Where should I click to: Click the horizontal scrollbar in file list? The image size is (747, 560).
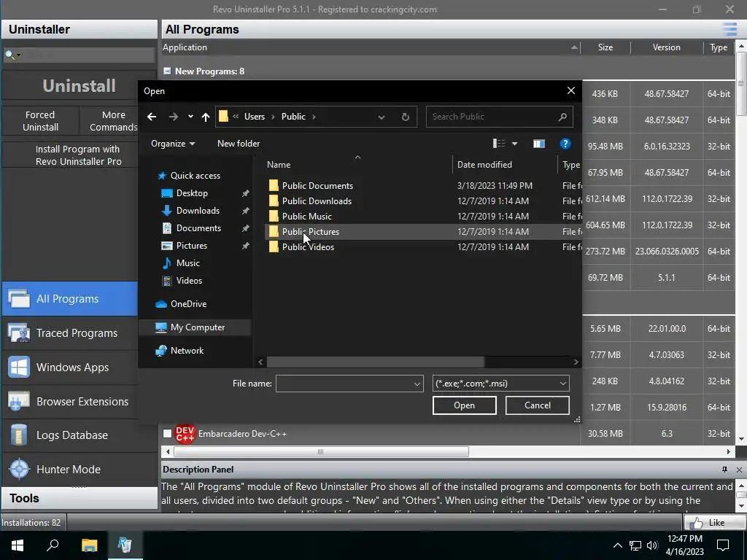point(376,362)
